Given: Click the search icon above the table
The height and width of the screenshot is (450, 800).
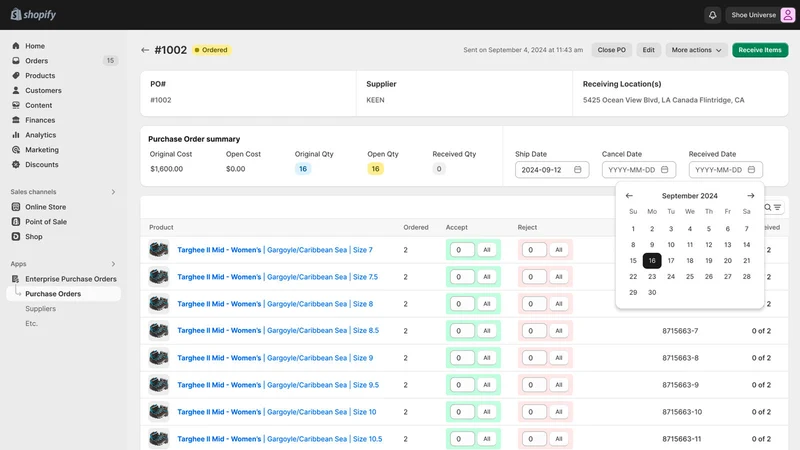Looking at the screenshot, I should coord(767,207).
